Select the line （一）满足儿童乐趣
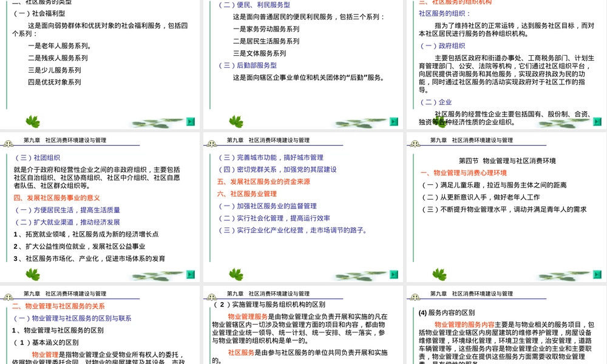607x364 pixels. (x=493, y=185)
